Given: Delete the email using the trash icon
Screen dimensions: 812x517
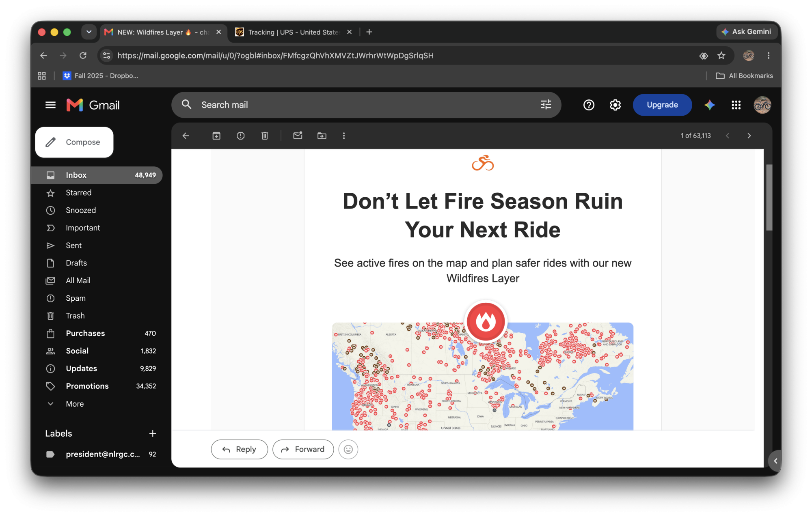Looking at the screenshot, I should point(265,136).
